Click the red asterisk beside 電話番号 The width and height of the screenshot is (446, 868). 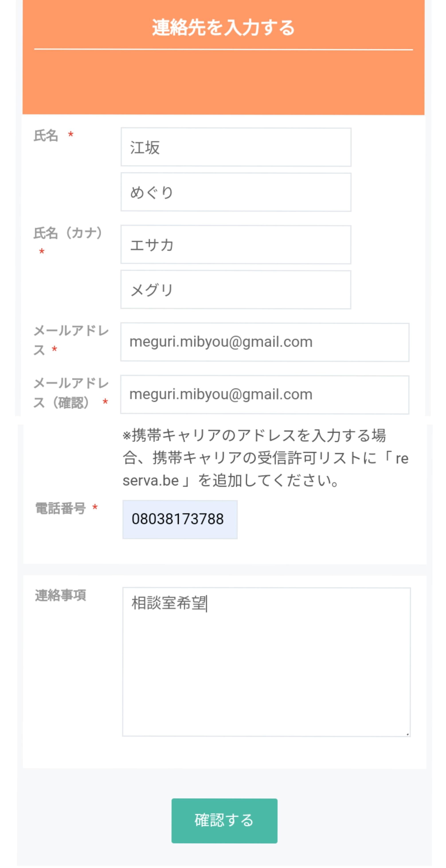(95, 507)
